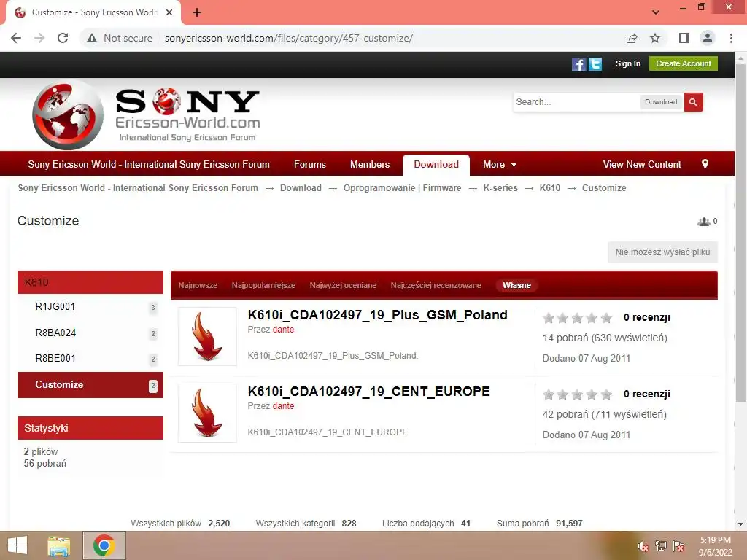Open the Chrome profile avatar
This screenshot has width=747, height=560.
tap(708, 38)
